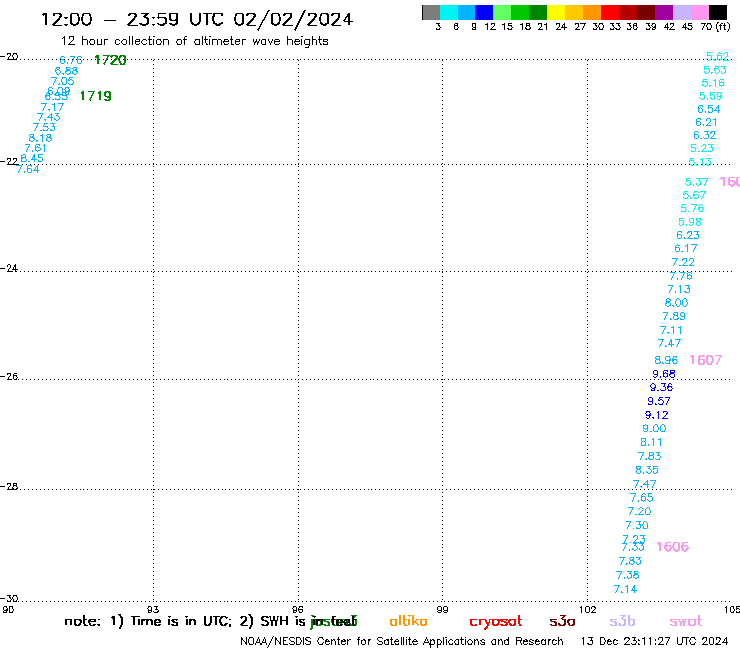Click the dark blue swatch in the legend
The height and width of the screenshot is (650, 740).
(x=484, y=12)
